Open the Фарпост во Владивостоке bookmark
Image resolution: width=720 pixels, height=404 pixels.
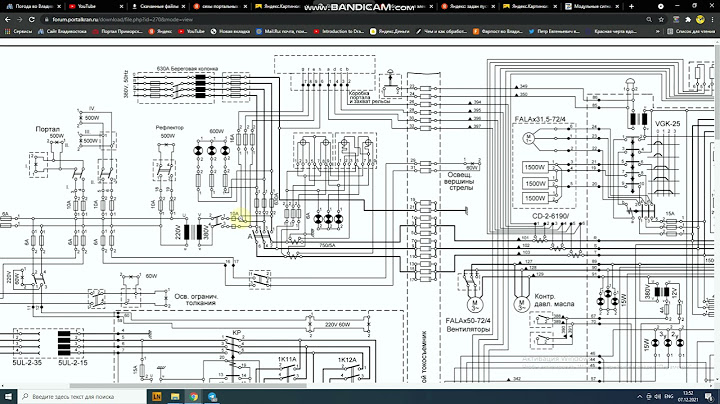pyautogui.click(x=497, y=31)
